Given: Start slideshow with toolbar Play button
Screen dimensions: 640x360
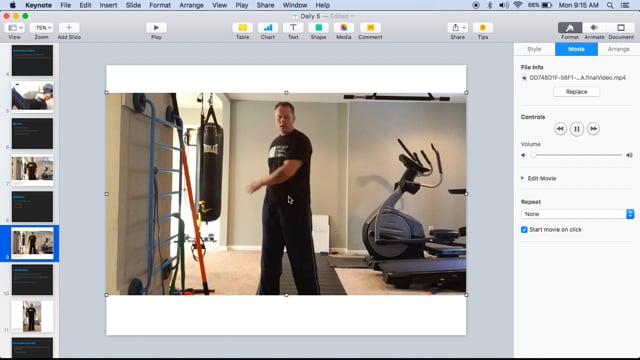Looking at the screenshot, I should coord(156,27).
